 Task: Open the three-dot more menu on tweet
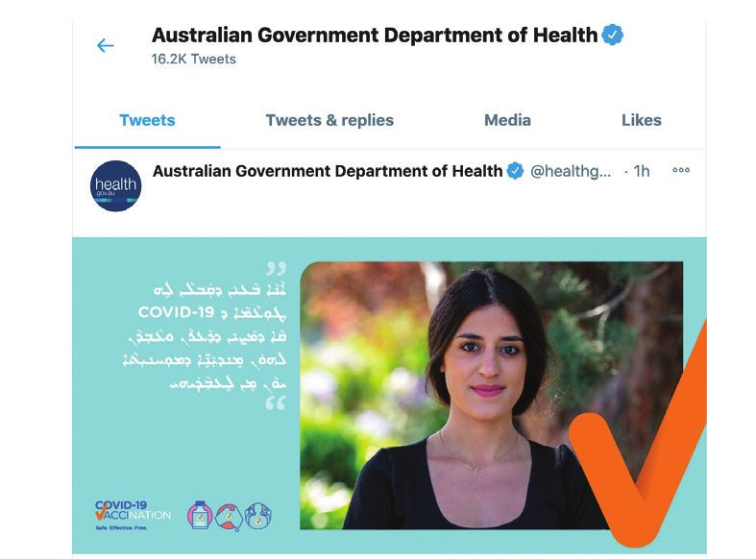681,170
